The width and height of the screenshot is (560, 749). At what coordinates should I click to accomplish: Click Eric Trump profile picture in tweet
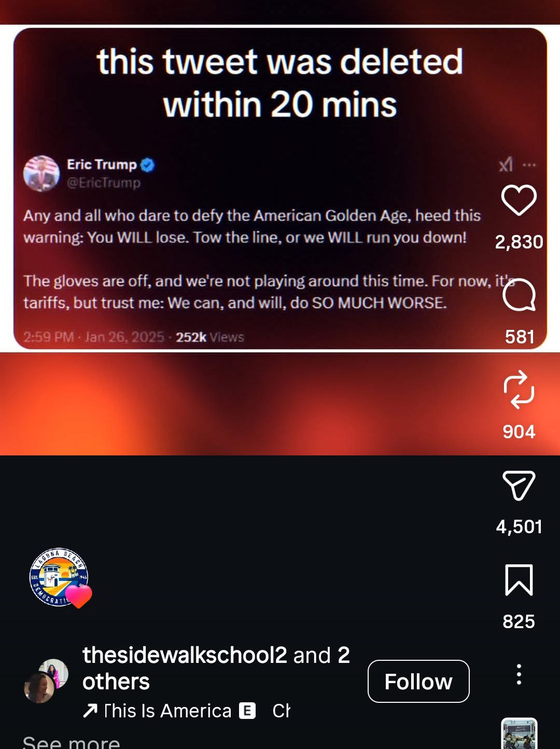[41, 173]
